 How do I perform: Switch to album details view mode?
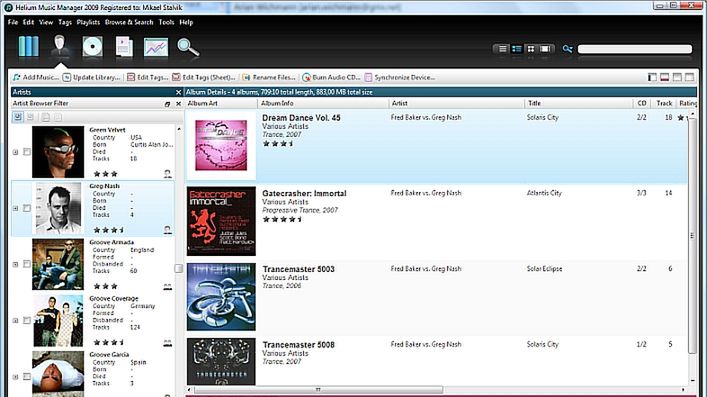pos(517,49)
